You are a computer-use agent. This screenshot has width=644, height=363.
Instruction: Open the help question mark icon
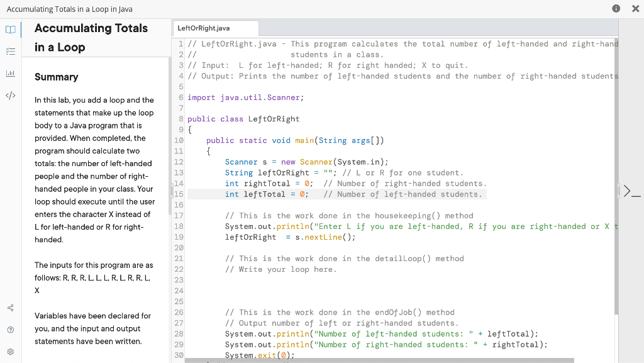11,330
